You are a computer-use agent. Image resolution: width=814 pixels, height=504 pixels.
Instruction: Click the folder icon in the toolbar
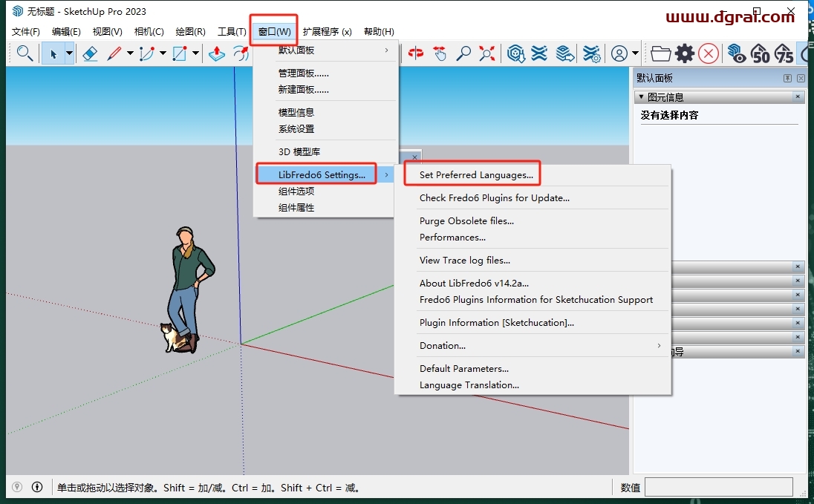[x=661, y=53]
